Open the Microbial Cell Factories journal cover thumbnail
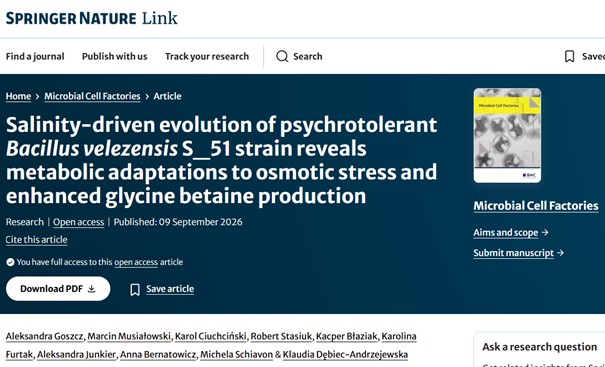605x367 pixels. coord(507,135)
